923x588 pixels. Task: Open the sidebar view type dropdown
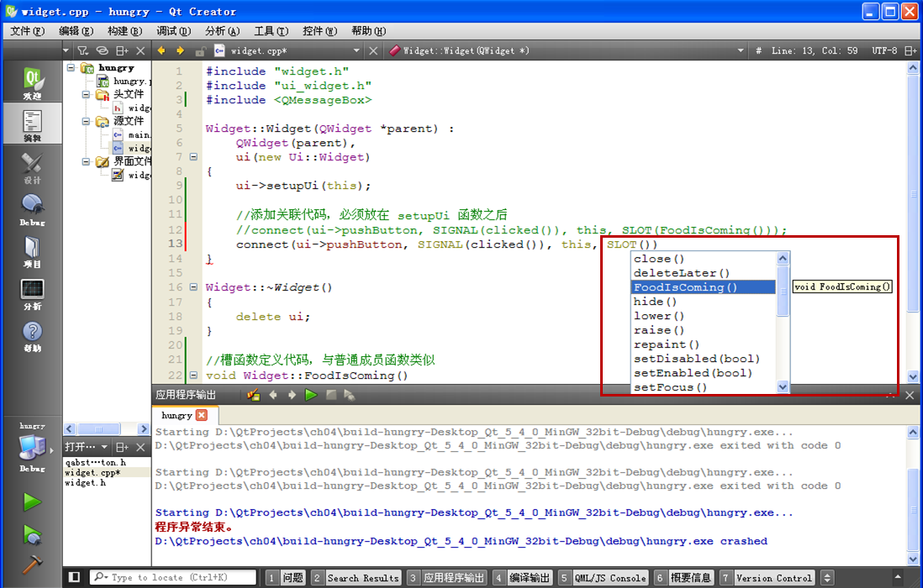point(66,50)
